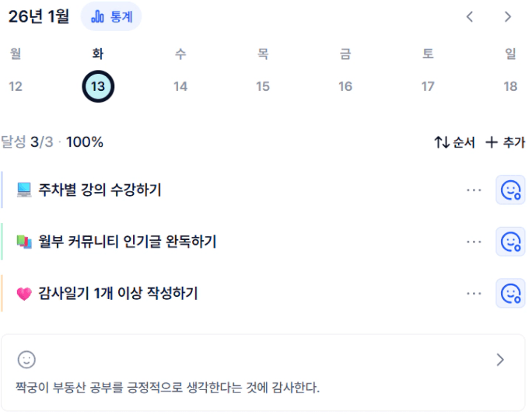The image size is (532, 418).
Task: Select Wednesday the 14th
Action: pos(180,86)
